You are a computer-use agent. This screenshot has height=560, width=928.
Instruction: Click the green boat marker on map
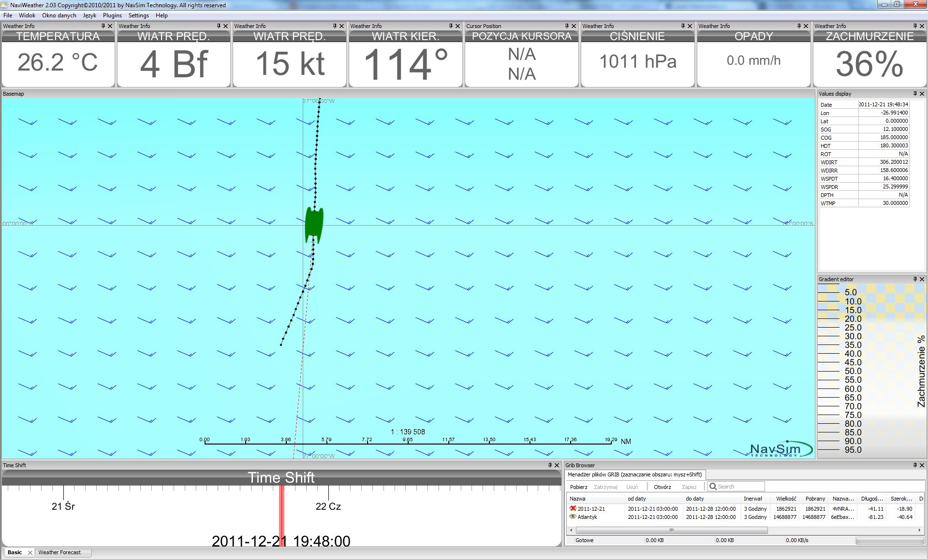314,225
